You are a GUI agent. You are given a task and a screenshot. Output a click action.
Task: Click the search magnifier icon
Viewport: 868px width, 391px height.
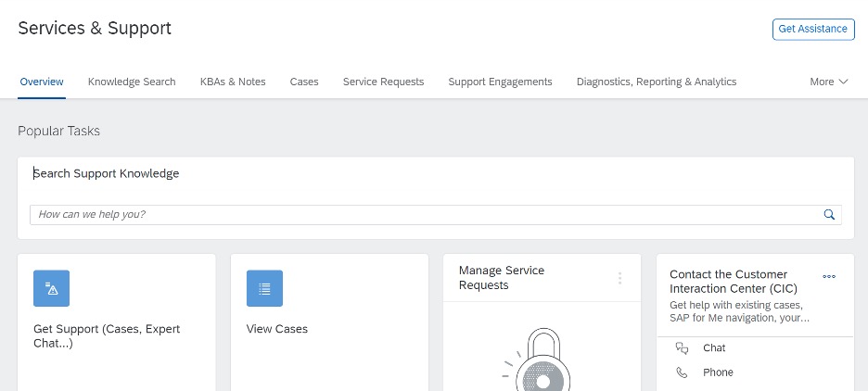pos(829,215)
